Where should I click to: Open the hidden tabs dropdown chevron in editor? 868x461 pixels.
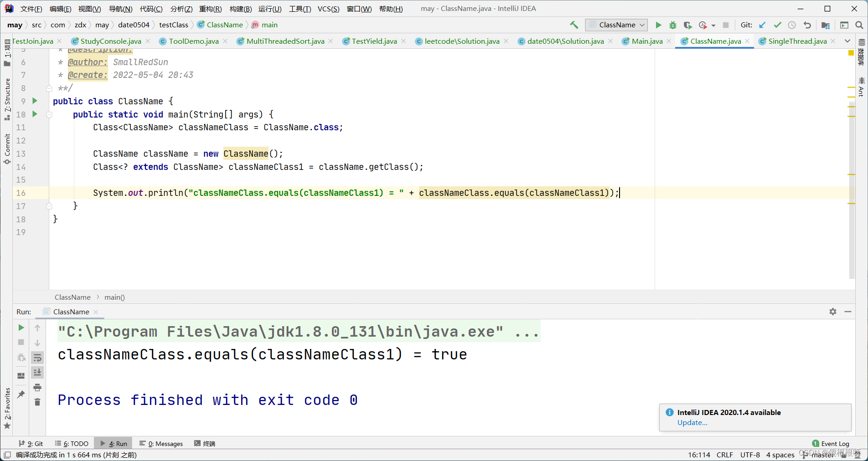tap(848, 41)
